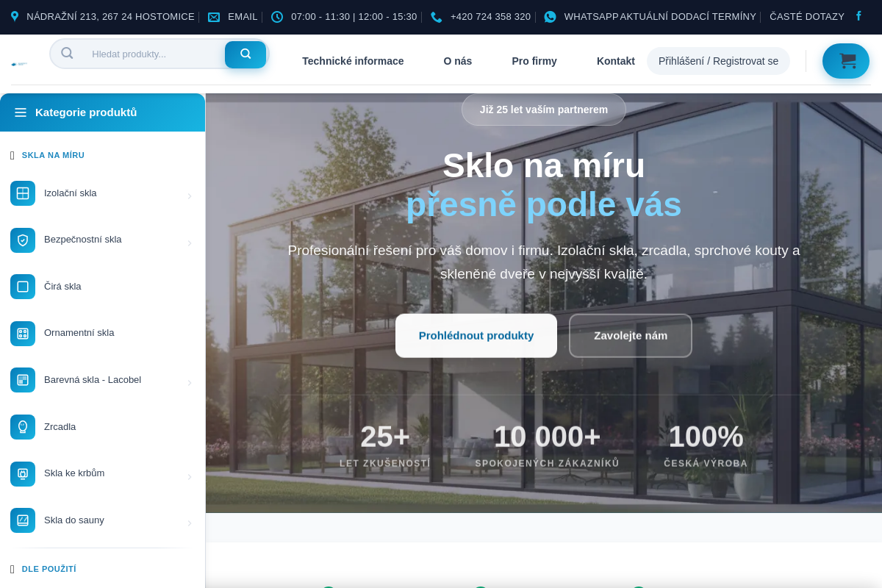Screen dimensions: 882x588
Task: Select the Skla ke krbům icon
Action: click(23, 473)
